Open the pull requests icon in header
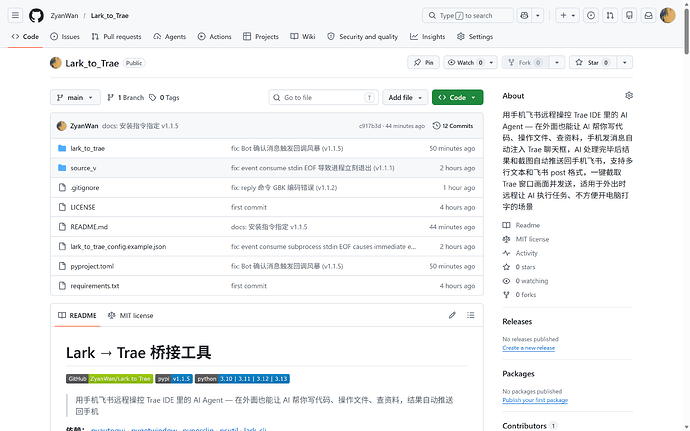690x431 pixels. (x=610, y=15)
